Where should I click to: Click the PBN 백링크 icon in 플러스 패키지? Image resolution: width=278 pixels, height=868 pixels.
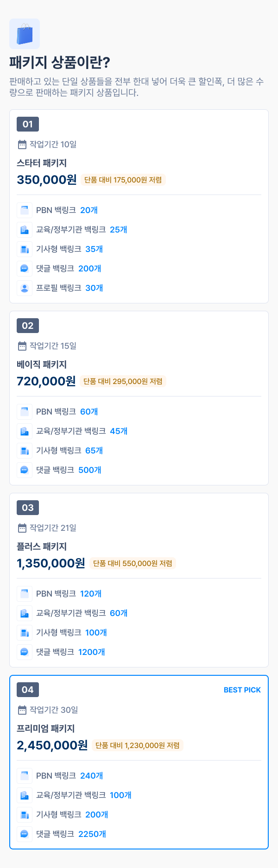tap(25, 594)
